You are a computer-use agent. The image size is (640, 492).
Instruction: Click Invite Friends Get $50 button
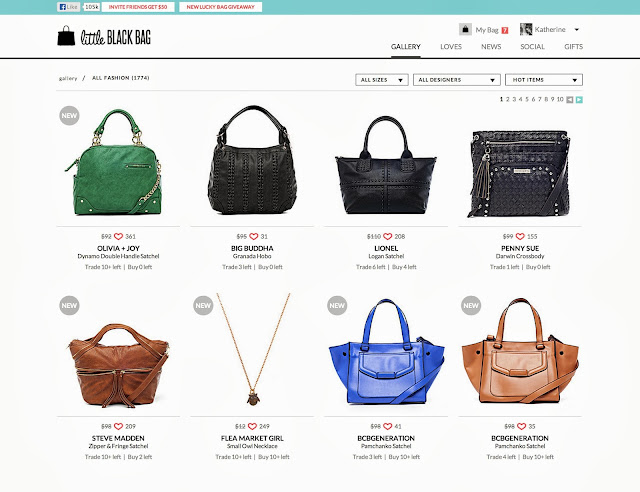click(138, 7)
